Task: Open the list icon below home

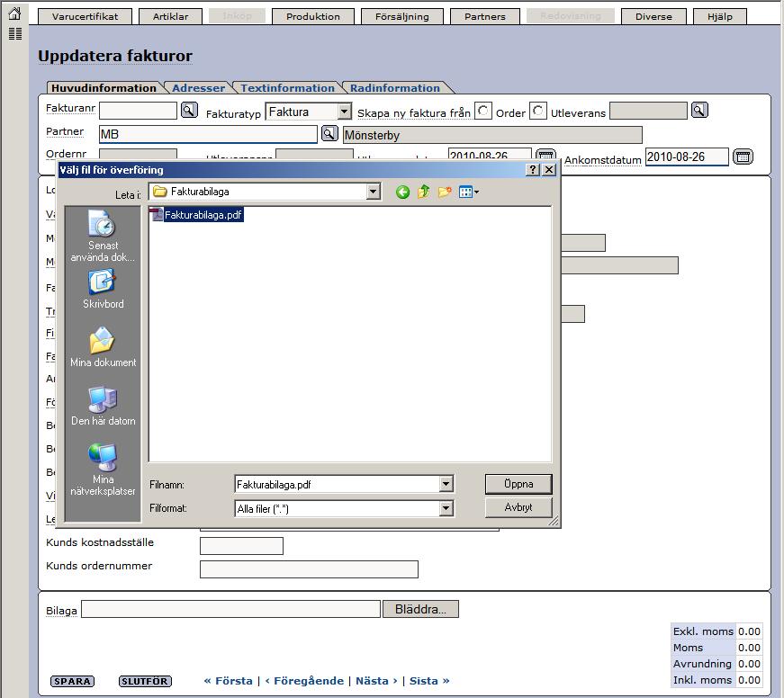Action: click(x=15, y=34)
